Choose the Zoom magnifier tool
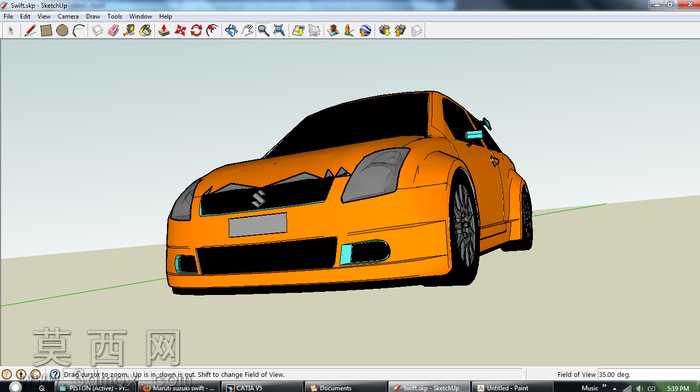700x392 pixels. [263, 30]
